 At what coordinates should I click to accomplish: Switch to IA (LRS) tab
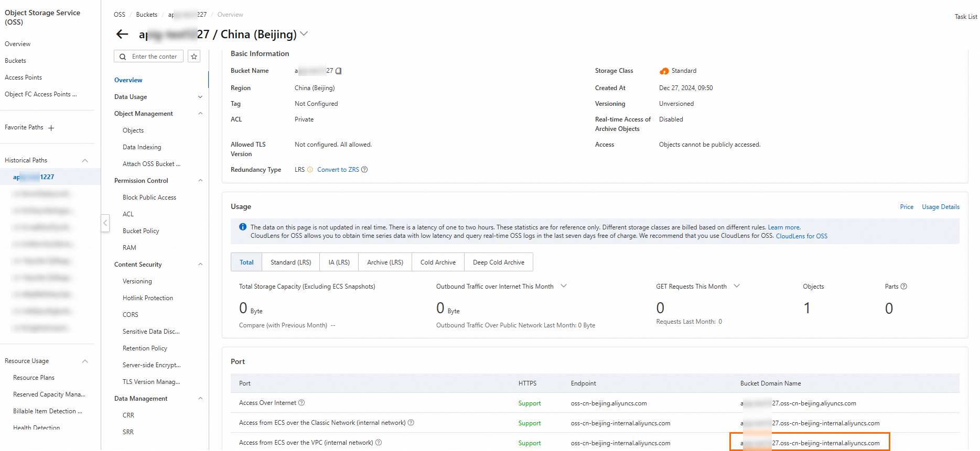click(339, 262)
